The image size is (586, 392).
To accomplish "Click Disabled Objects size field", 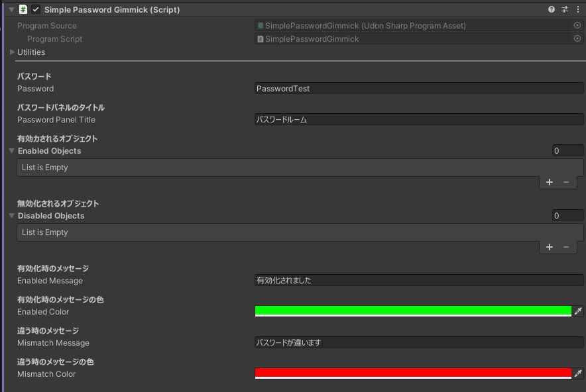I will tap(567, 216).
